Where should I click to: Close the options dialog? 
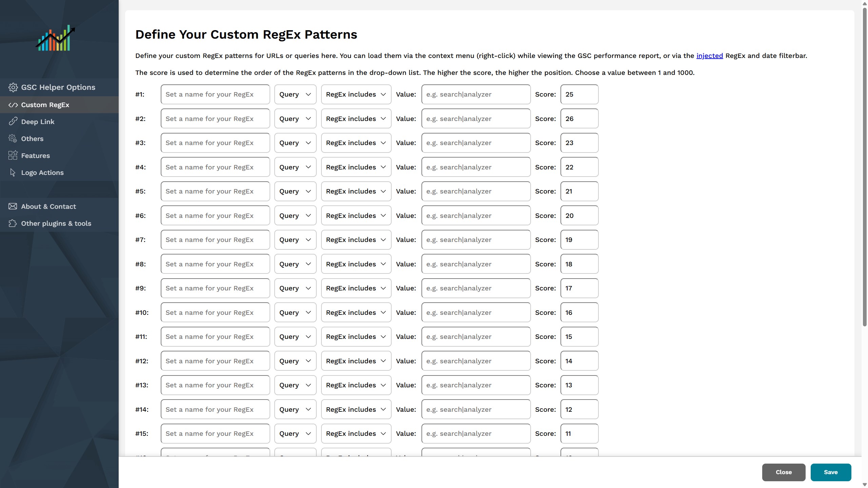[x=784, y=472]
